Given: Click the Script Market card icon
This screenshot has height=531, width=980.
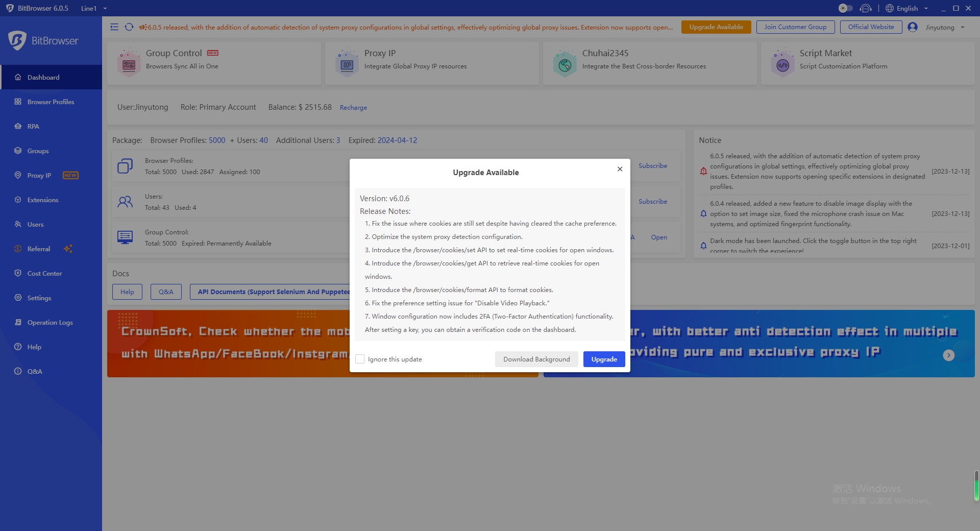Looking at the screenshot, I should pyautogui.click(x=783, y=63).
